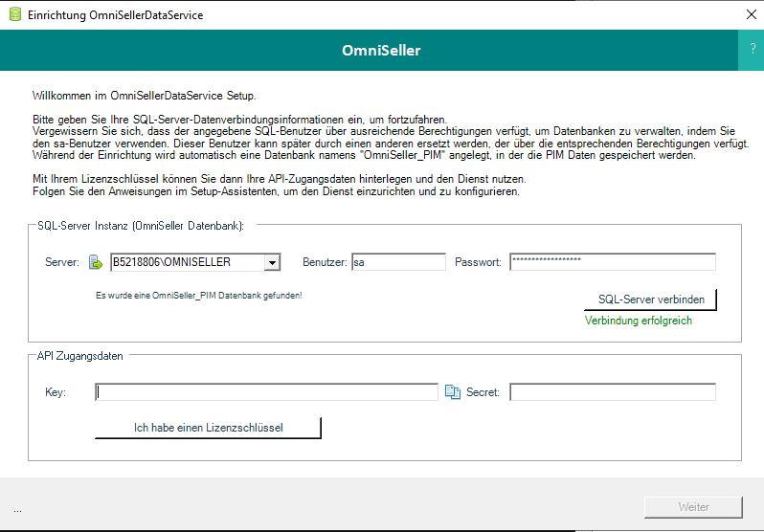Viewport: 764px width, 532px height.
Task: Click the ellipsis status text at bottom left
Action: pos(18,511)
